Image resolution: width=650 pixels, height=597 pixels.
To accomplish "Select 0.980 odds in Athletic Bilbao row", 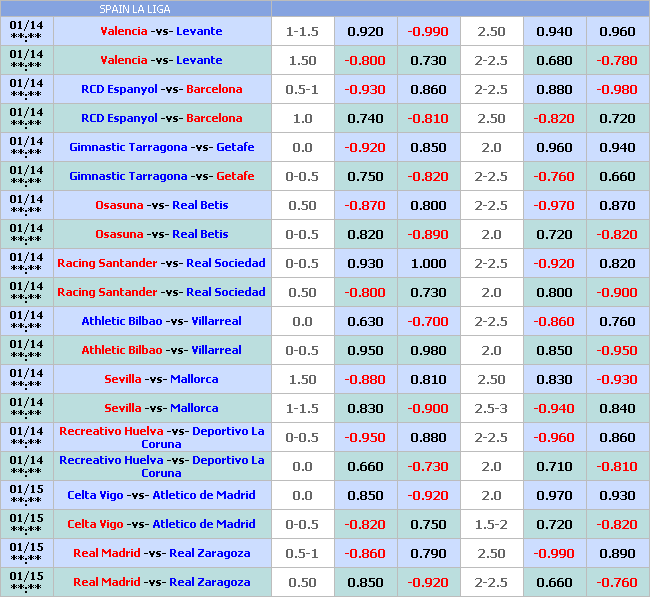I will tap(428, 350).
